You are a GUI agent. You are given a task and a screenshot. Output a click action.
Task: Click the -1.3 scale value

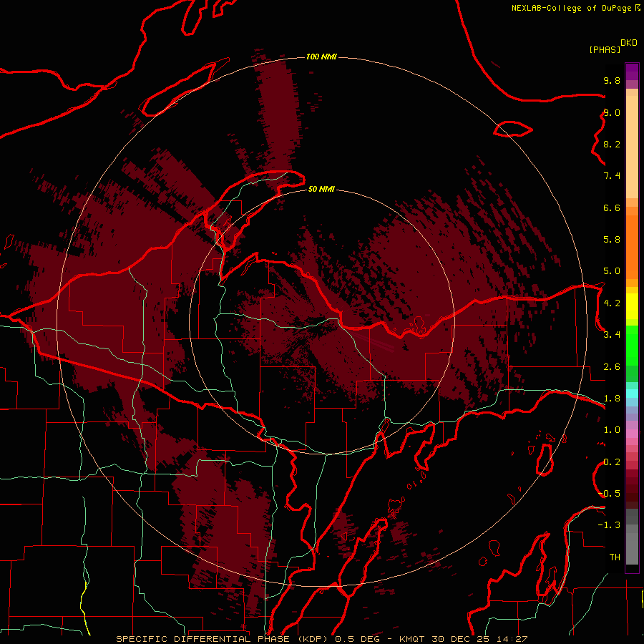pyautogui.click(x=609, y=525)
